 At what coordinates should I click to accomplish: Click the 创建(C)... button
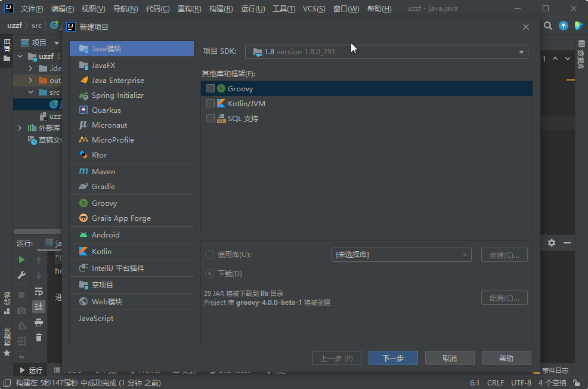[505, 255]
